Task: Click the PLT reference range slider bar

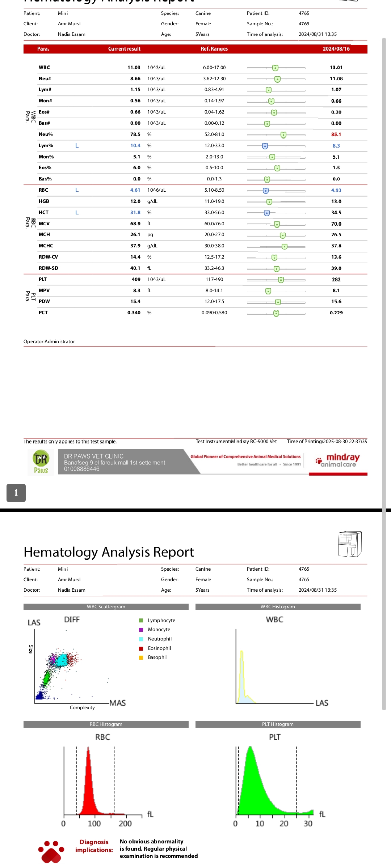Action: pos(276,280)
